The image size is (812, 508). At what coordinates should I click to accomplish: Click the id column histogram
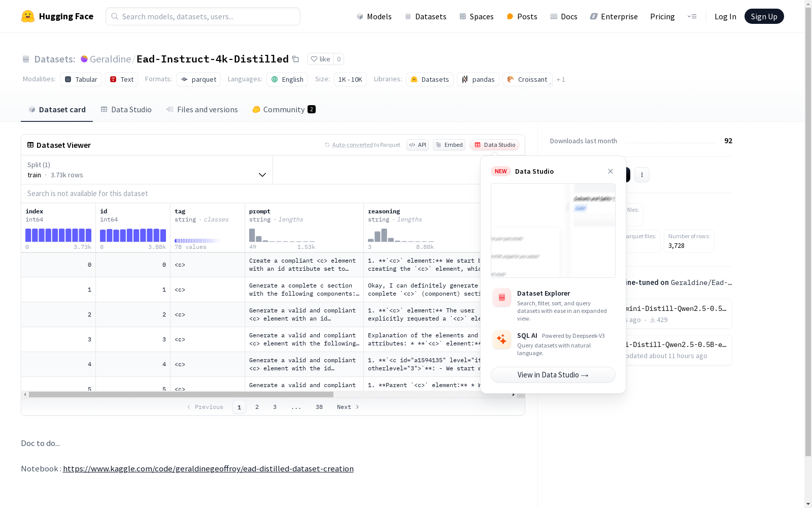133,235
